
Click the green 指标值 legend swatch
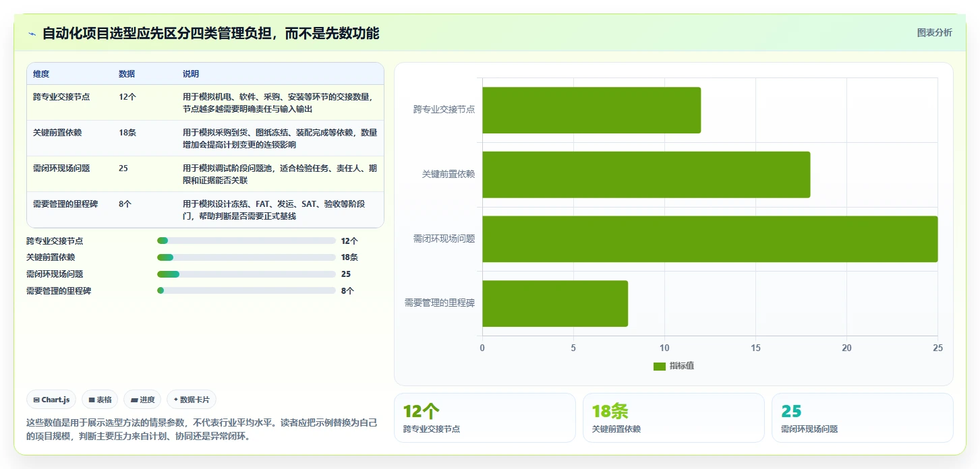pos(660,366)
